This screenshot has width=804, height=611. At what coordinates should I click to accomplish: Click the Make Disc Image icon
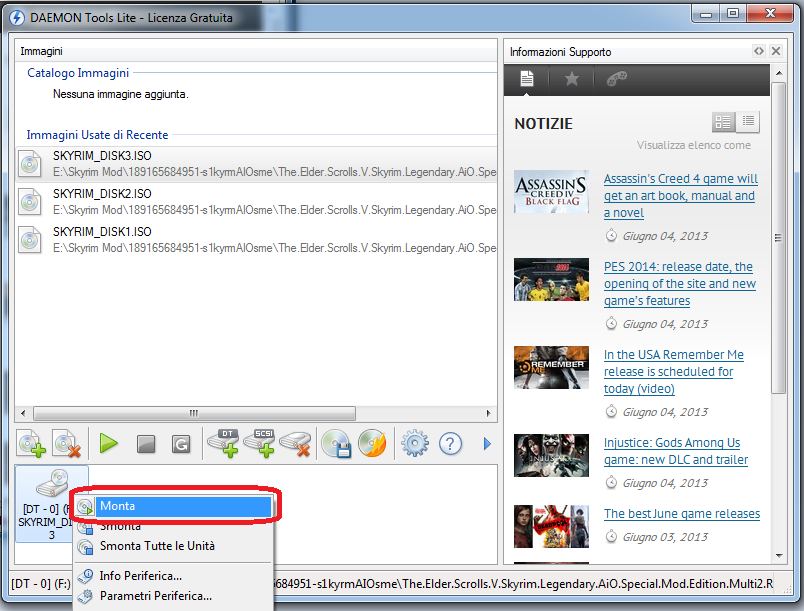click(x=336, y=443)
